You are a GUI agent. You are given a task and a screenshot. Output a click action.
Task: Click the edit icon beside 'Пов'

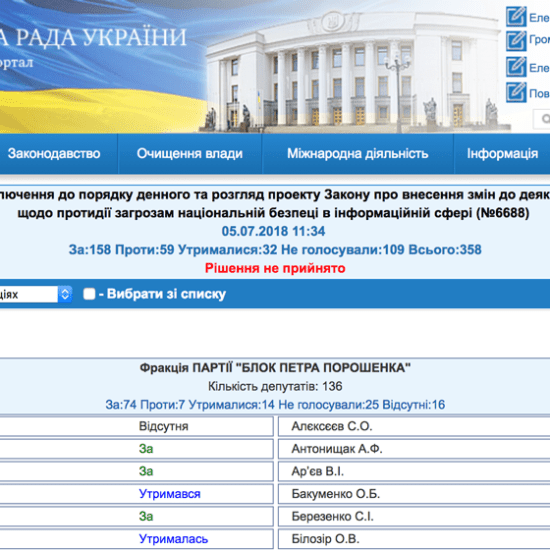click(x=516, y=92)
